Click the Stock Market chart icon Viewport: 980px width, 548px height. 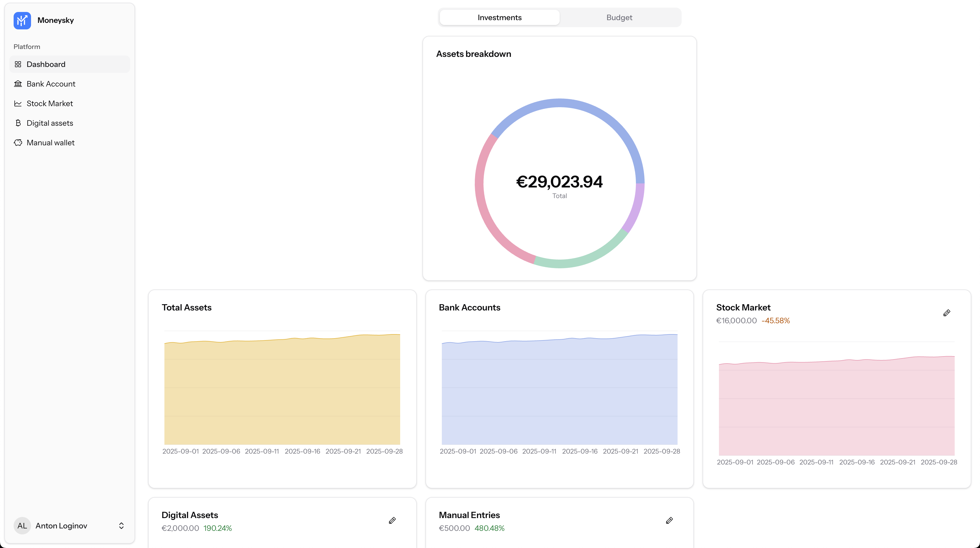(18, 103)
